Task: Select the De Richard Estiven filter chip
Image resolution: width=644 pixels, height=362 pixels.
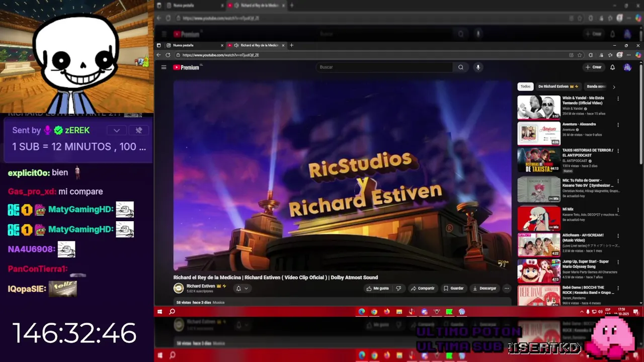Action: (558, 86)
